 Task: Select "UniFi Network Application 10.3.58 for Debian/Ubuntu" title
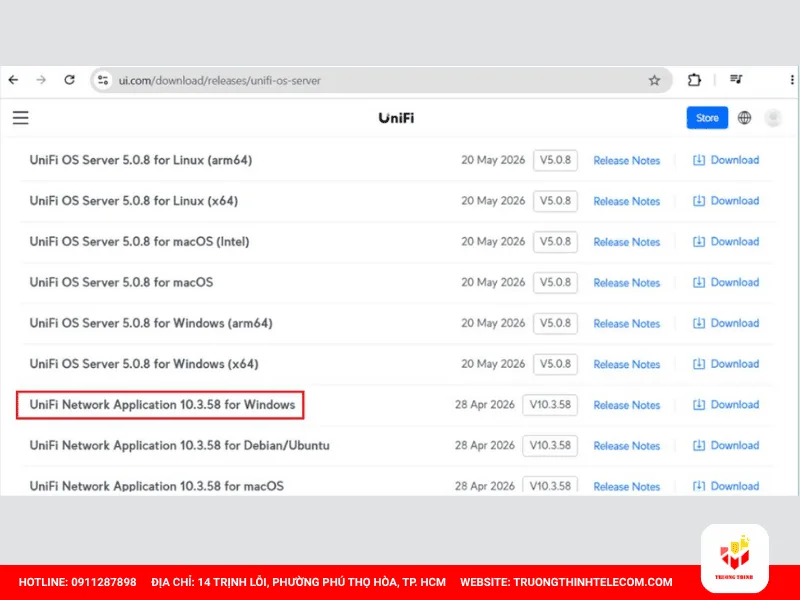tap(180, 445)
